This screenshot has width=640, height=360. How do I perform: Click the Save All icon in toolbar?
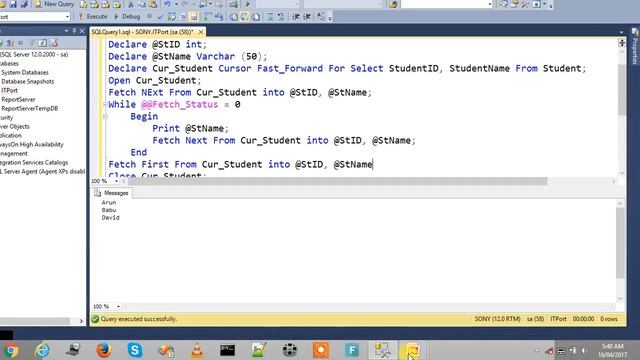click(x=24, y=4)
